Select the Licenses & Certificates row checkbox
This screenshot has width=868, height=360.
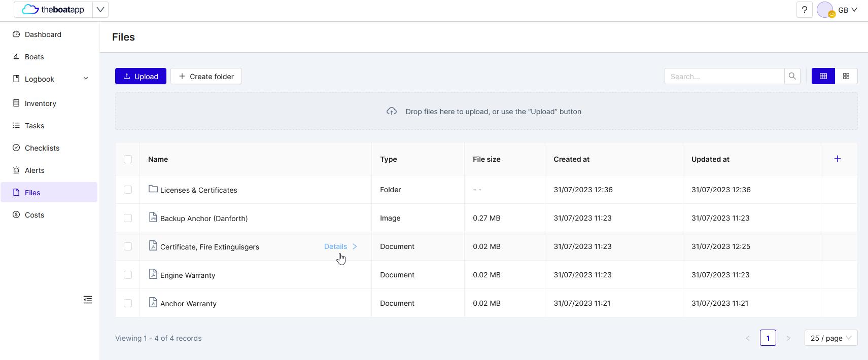tap(128, 190)
